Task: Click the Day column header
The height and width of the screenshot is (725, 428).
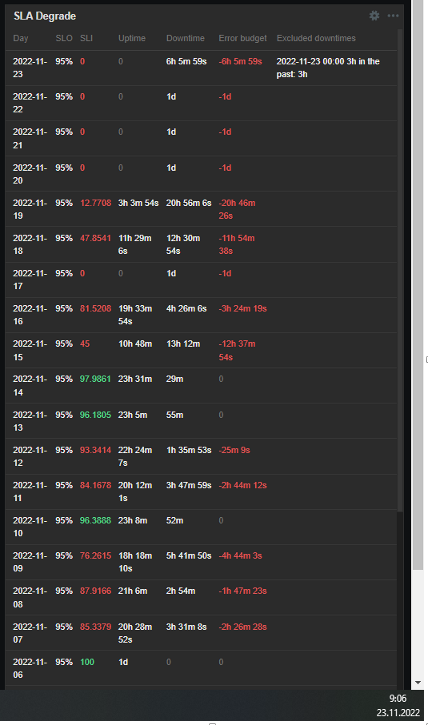Action: pyautogui.click(x=21, y=38)
